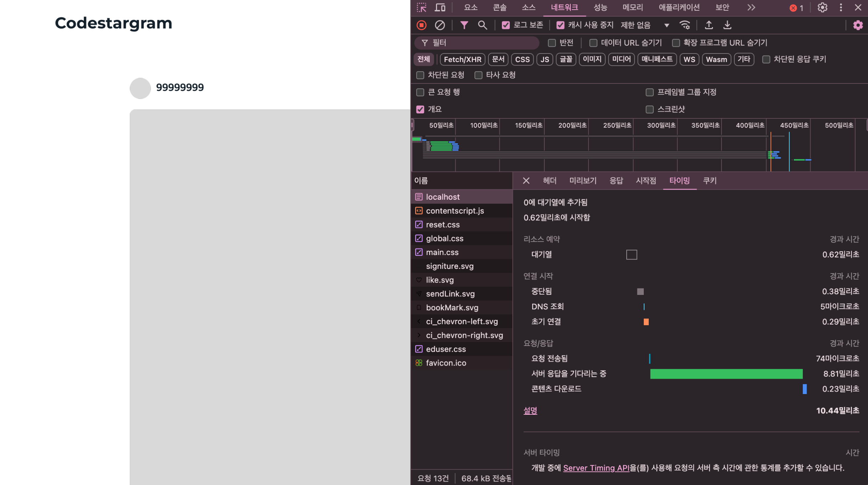Enable the 스크린샷 checkbox
This screenshot has width=868, height=485.
[649, 109]
